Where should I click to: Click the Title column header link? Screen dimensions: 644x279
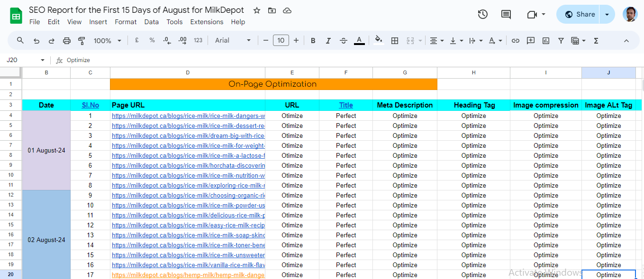coord(346,105)
